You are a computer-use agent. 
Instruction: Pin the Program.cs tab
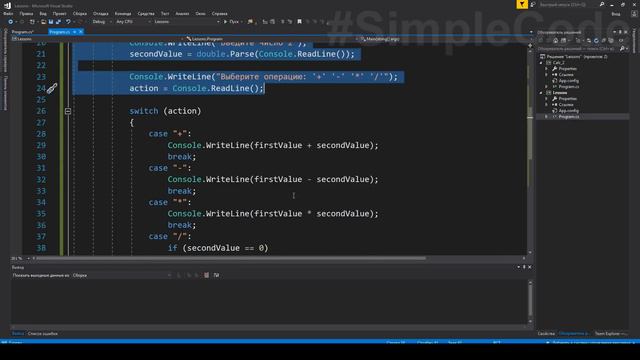[x=75, y=32]
